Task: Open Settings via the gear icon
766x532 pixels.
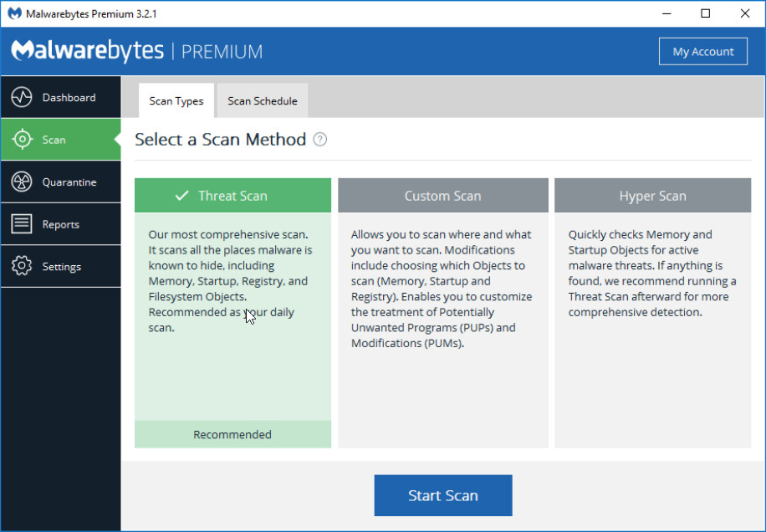Action: click(x=22, y=266)
